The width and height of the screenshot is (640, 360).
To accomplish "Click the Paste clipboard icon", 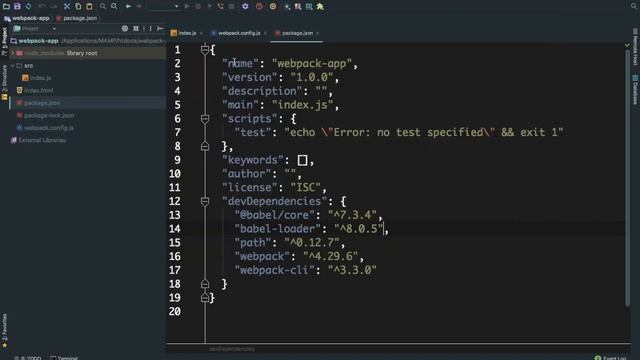I will tap(89, 7).
